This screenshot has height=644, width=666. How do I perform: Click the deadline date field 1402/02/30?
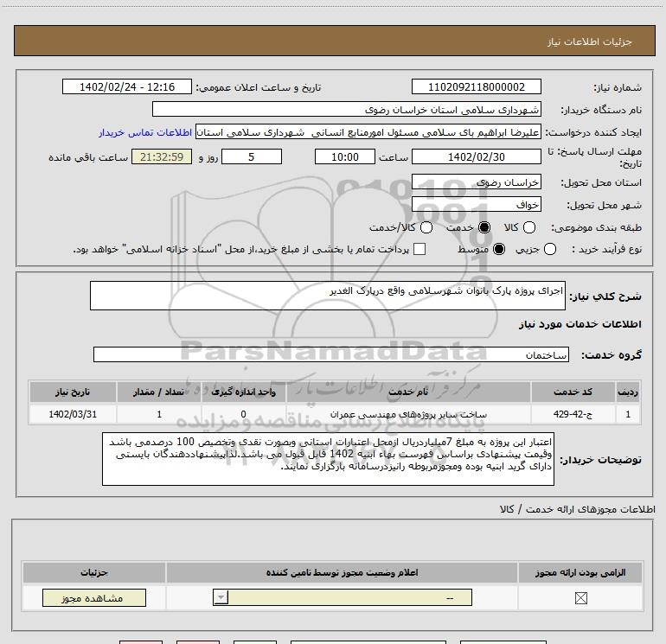click(x=476, y=156)
